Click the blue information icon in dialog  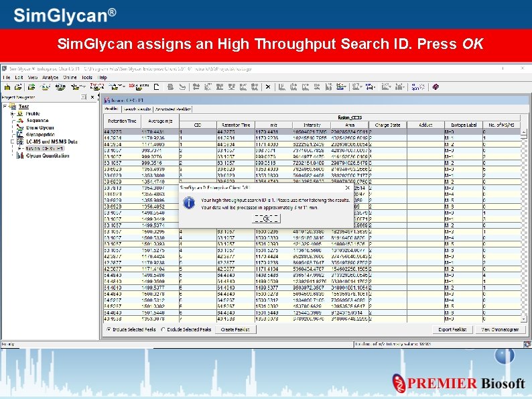[189, 203]
